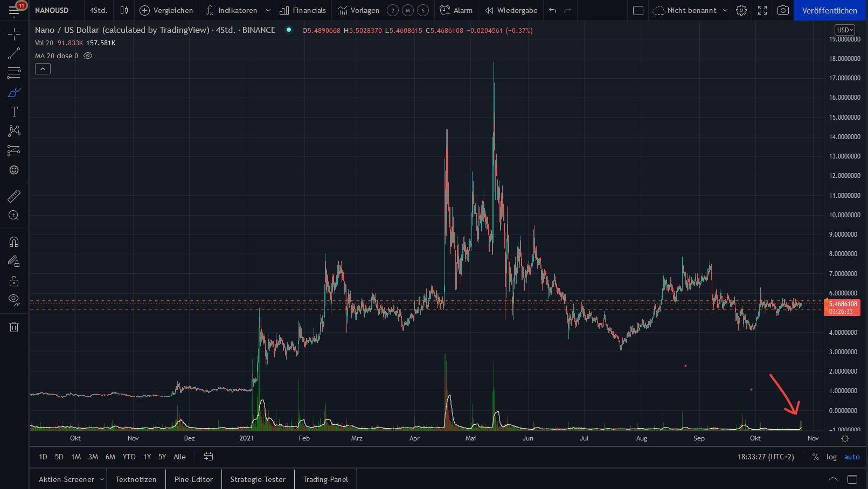Take a chart snapshot with camera
The width and height of the screenshot is (868, 489).
pos(783,10)
